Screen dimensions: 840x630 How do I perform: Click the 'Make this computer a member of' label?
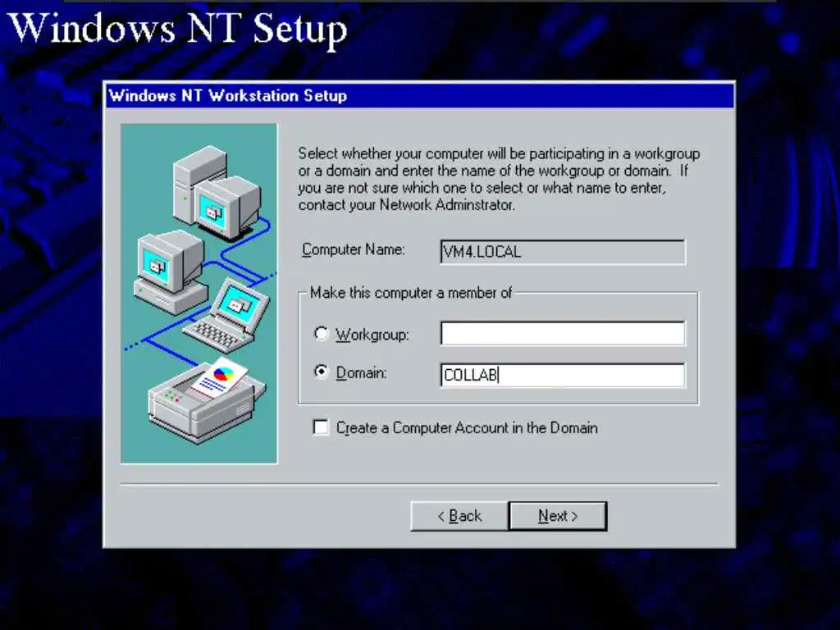pos(411,293)
